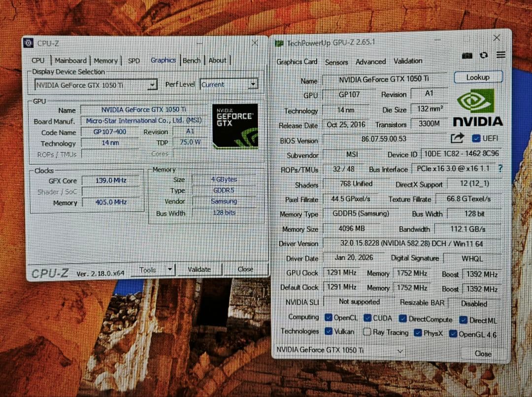The height and width of the screenshot is (397, 532).
Task: Switch to the SPD tab in CPU-Z
Action: point(133,61)
